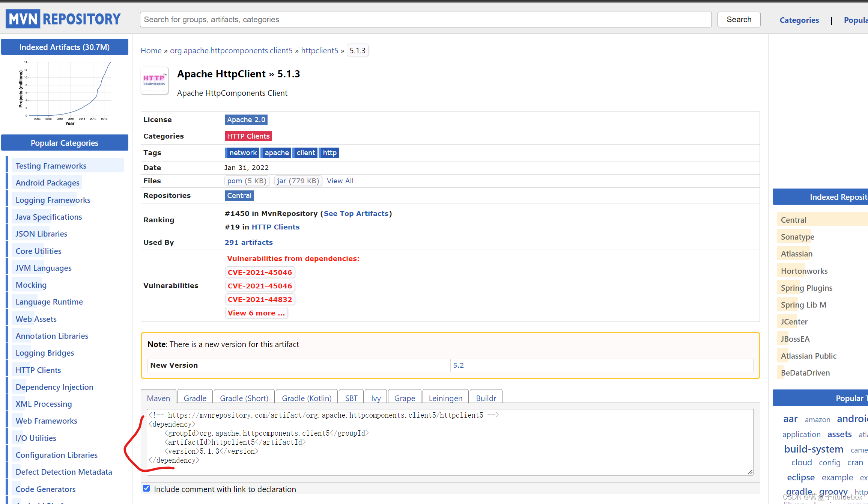This screenshot has width=868, height=504.
Task: Open the Categories top navigation link
Action: [x=799, y=20]
